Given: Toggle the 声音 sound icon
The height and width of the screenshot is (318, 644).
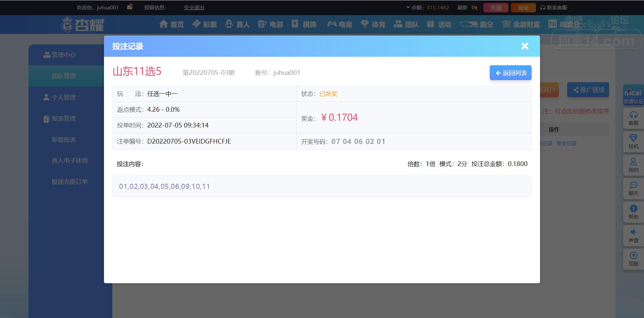Looking at the screenshot, I should click(x=633, y=236).
